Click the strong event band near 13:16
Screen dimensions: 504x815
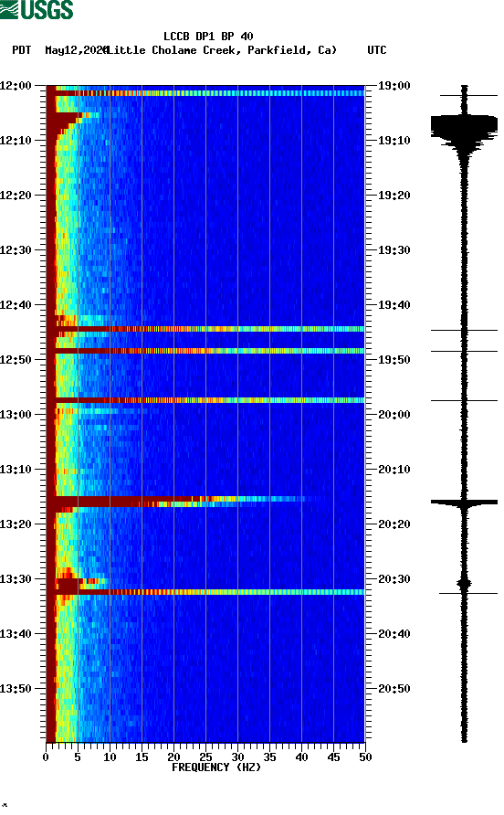176,502
